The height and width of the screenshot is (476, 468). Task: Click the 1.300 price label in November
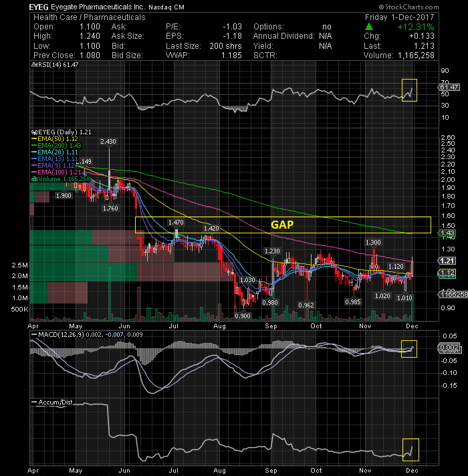click(x=373, y=243)
